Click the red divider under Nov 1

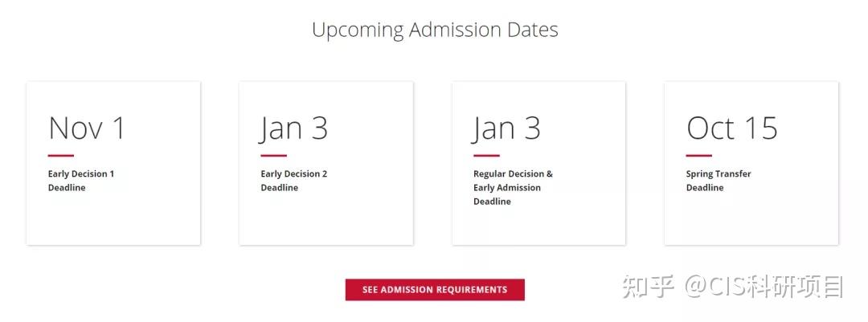click(x=61, y=155)
